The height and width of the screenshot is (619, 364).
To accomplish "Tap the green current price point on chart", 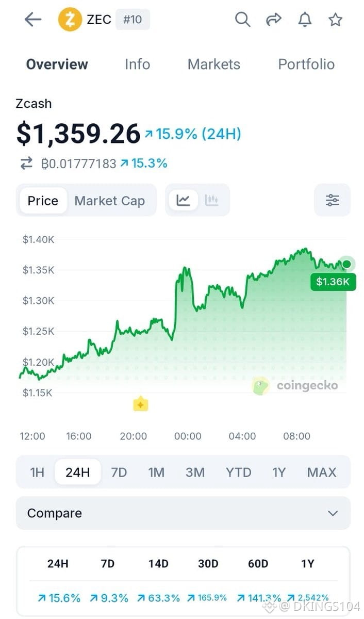I will coord(346,265).
